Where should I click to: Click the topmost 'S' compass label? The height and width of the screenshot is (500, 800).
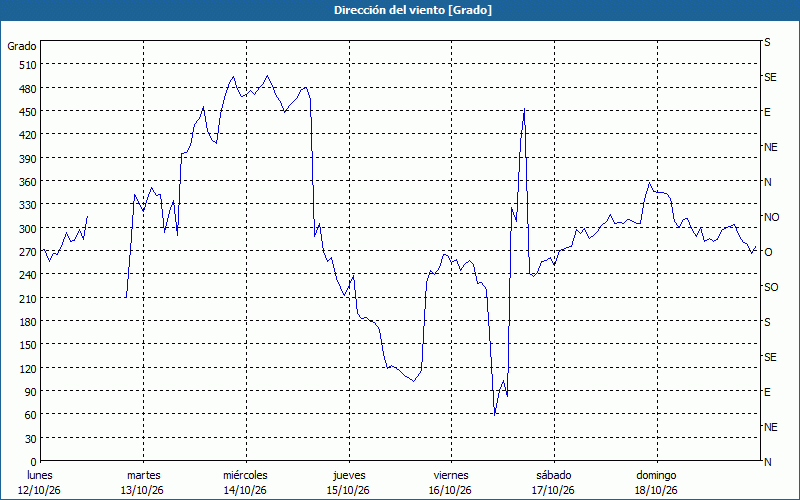(767, 42)
